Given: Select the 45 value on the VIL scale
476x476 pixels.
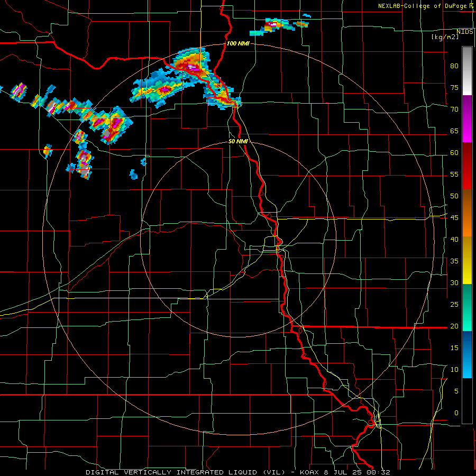Looking at the screenshot, I should coord(454,218).
